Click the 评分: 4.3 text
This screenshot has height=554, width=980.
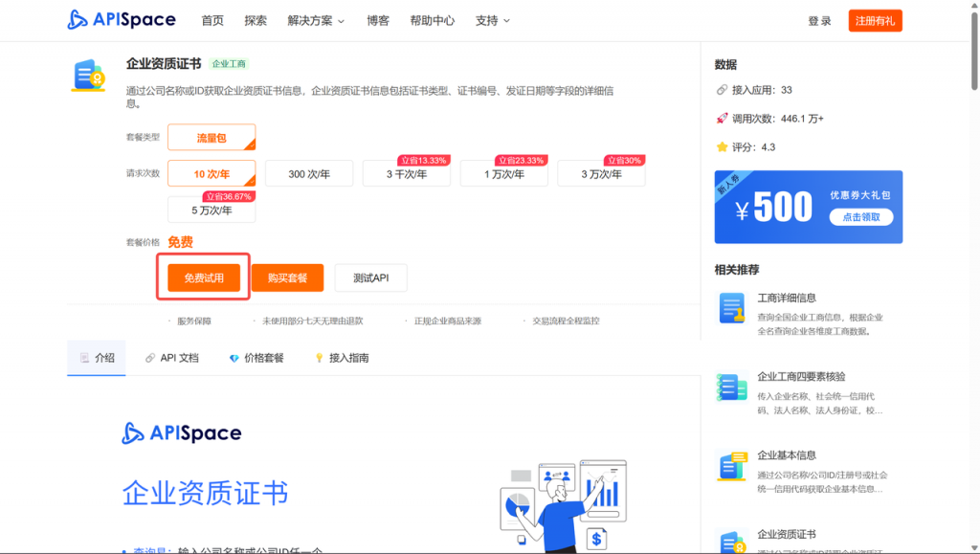(x=753, y=147)
